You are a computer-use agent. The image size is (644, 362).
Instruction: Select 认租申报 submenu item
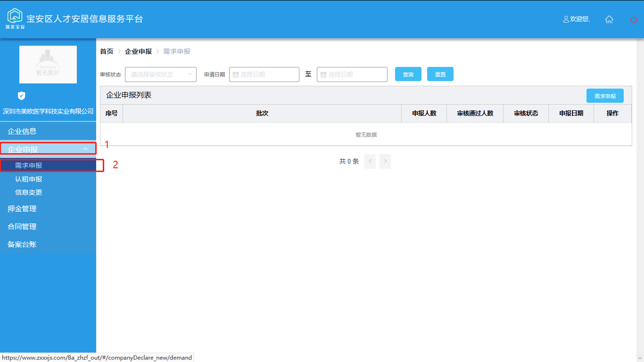pos(29,179)
